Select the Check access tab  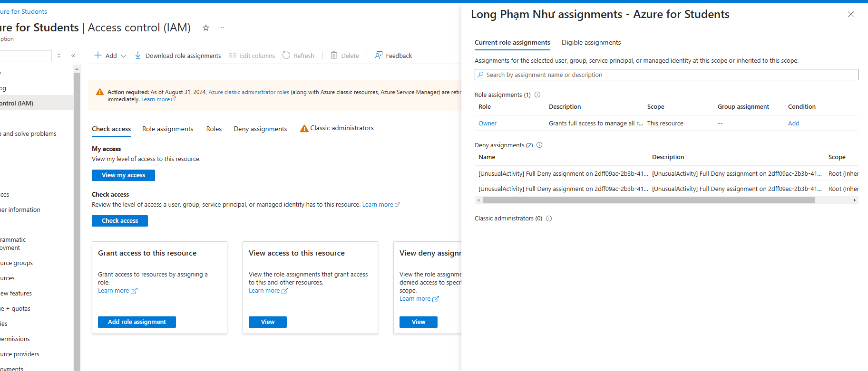point(111,129)
